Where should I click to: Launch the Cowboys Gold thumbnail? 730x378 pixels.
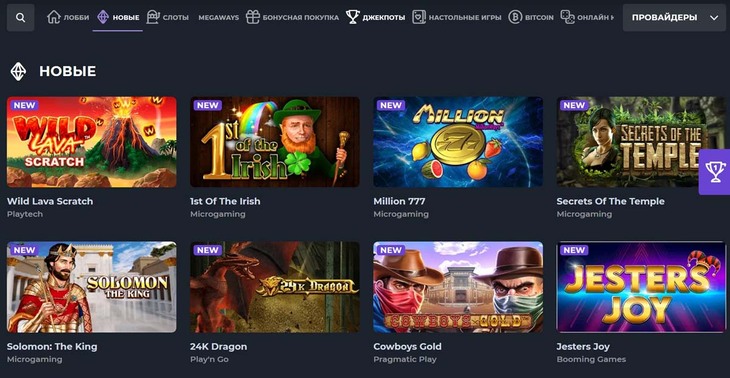[x=458, y=287]
